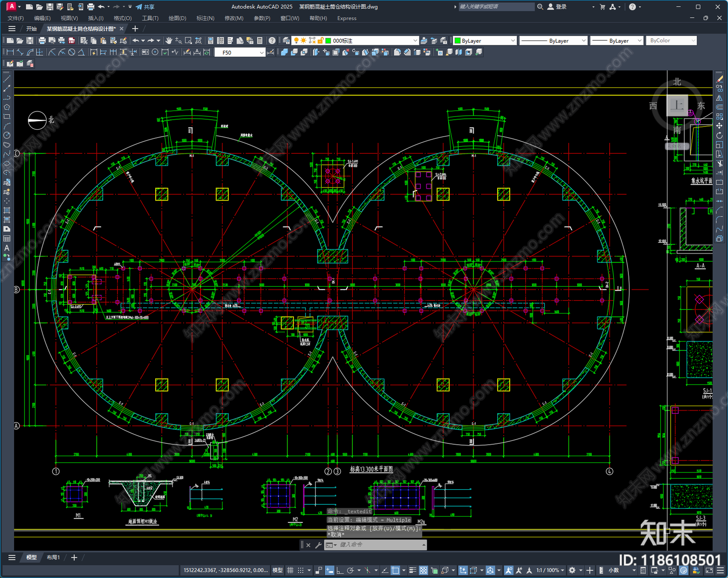Open the Layer Properties manager icon

click(x=286, y=41)
